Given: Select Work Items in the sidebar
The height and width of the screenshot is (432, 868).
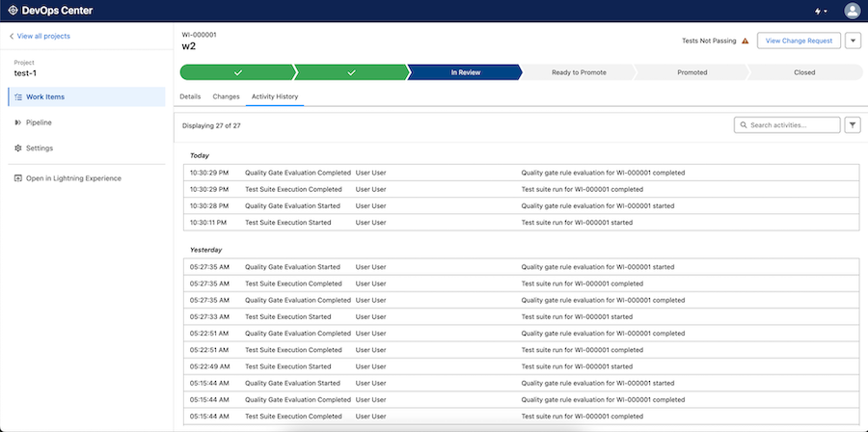Looking at the screenshot, I should (x=87, y=96).
